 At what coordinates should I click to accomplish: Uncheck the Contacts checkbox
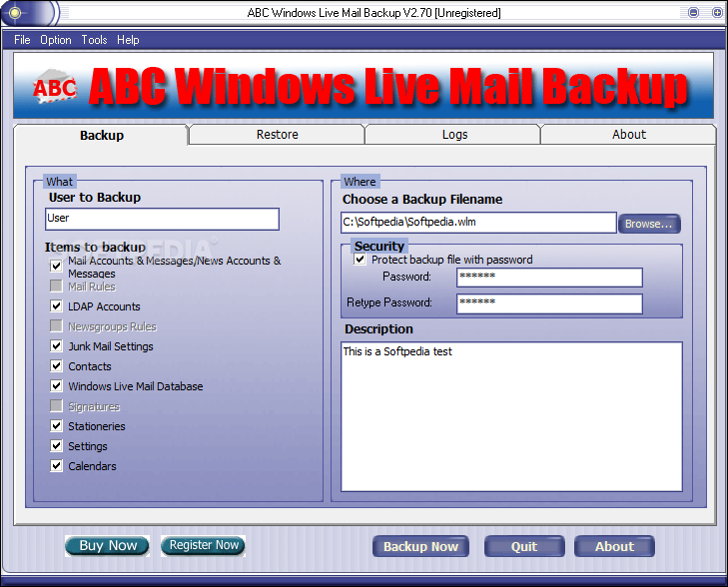[56, 365]
